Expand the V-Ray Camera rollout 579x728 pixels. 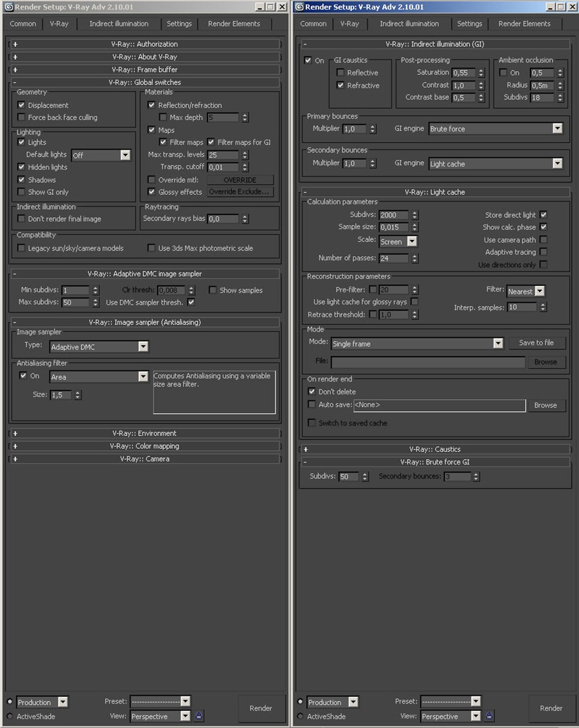click(x=144, y=459)
